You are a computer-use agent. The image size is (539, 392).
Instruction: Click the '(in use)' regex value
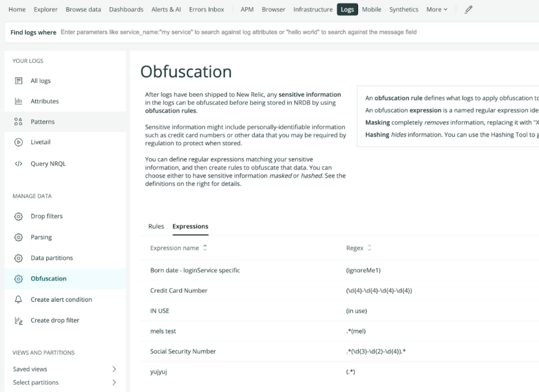pos(356,311)
